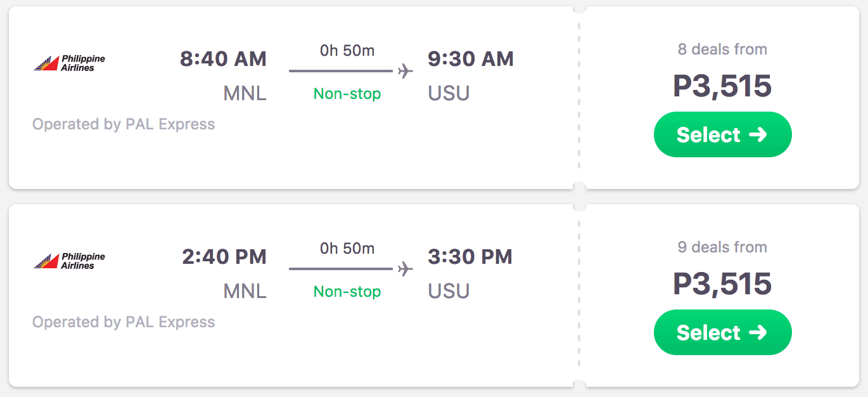Click the Non-stop label on the first flight
868x397 pixels.
(x=346, y=93)
